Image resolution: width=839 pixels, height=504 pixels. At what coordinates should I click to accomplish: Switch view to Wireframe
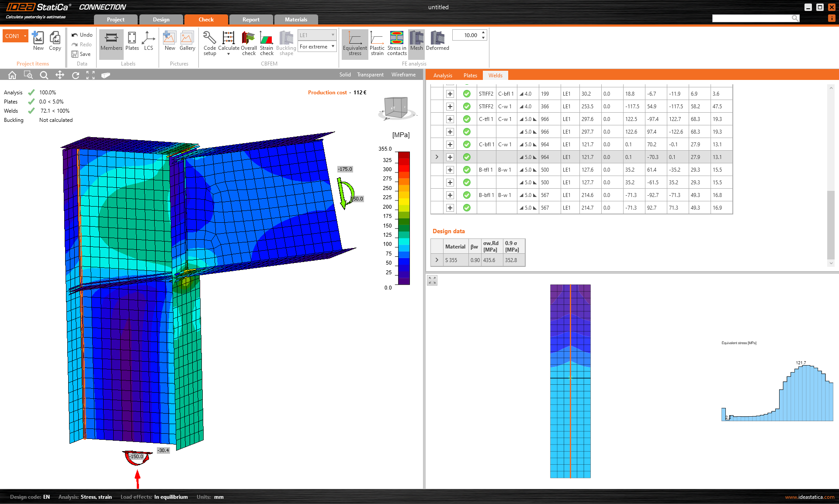(x=403, y=75)
